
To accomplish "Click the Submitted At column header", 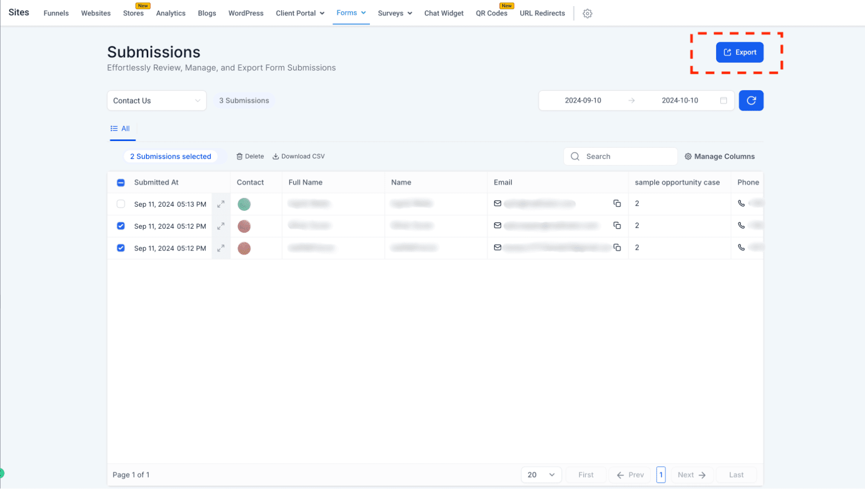I will [156, 182].
